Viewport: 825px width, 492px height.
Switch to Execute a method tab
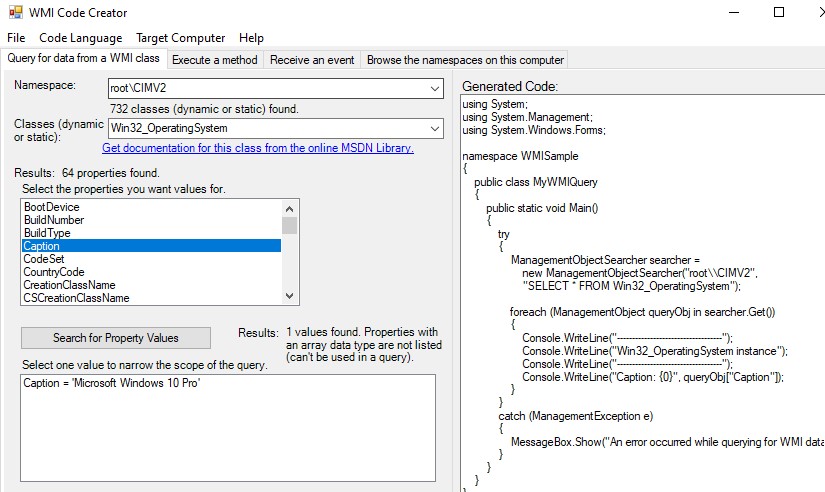[x=215, y=60]
